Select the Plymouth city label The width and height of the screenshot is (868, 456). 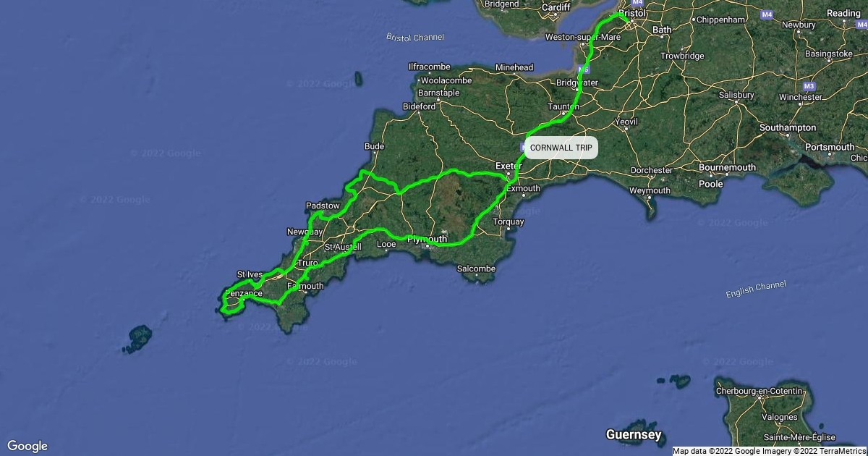click(x=428, y=239)
